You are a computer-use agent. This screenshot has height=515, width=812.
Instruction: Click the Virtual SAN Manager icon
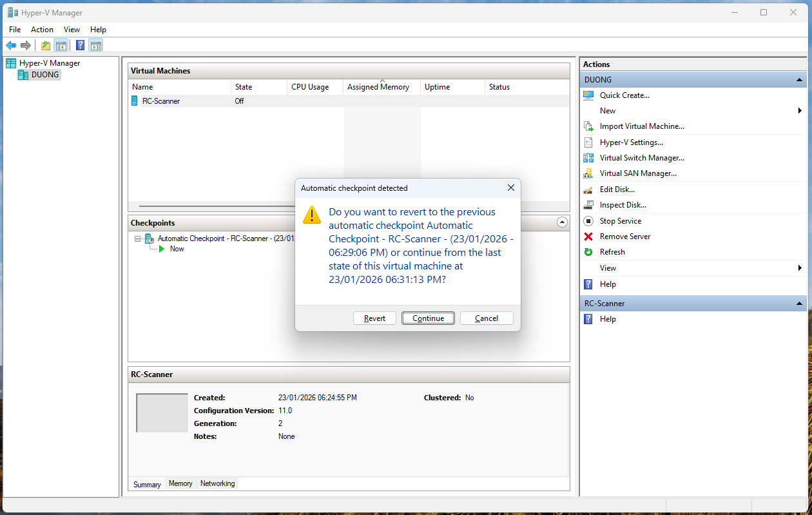(x=588, y=173)
